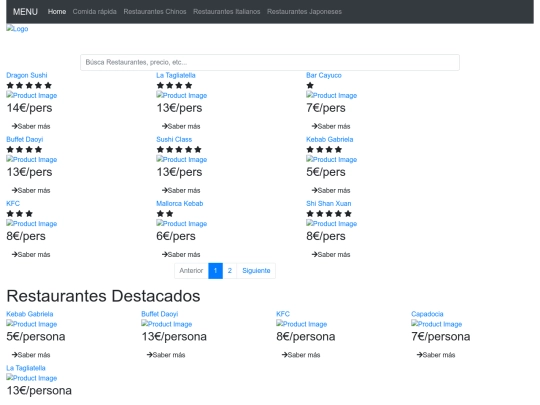Click Saber más under Sushi Class
The image size is (540, 405).
(181, 190)
